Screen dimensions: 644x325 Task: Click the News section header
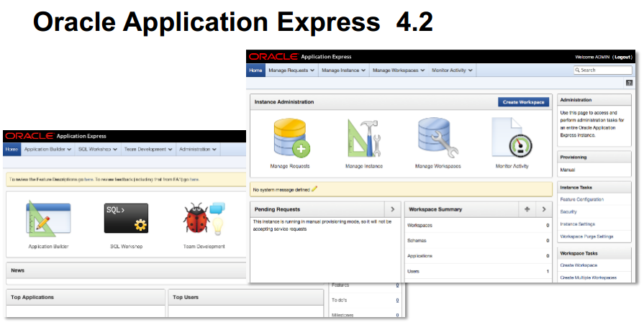coord(18,270)
